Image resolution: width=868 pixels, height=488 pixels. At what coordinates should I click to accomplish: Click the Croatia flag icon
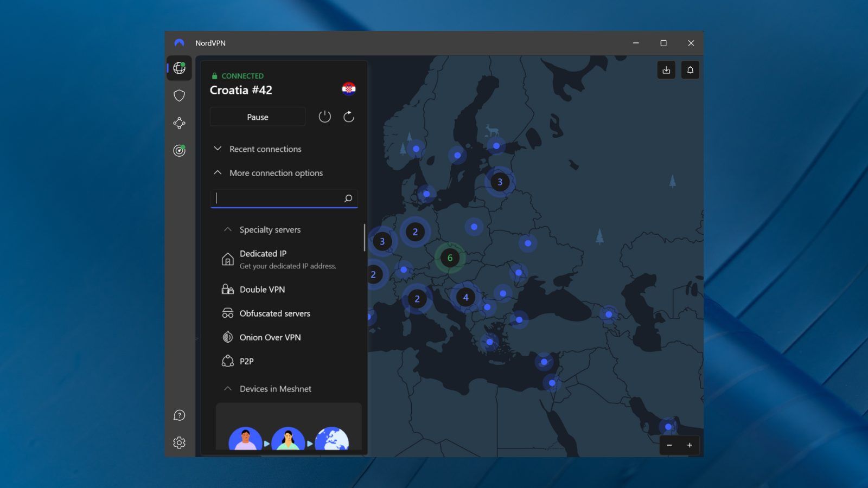[349, 89]
